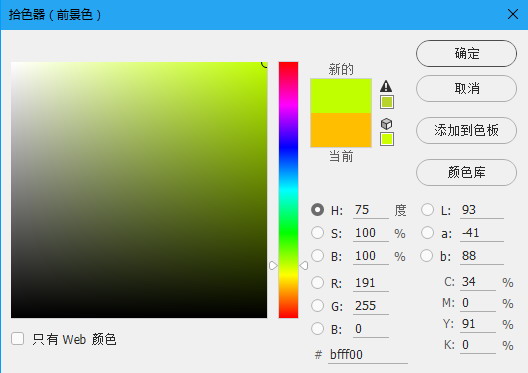Click the 取消 button

[466, 89]
